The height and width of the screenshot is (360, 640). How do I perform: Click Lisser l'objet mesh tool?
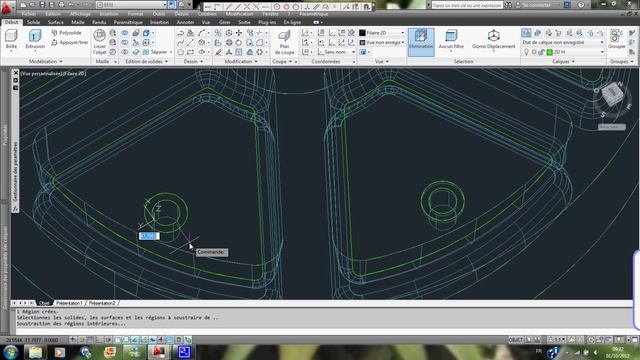tap(100, 42)
